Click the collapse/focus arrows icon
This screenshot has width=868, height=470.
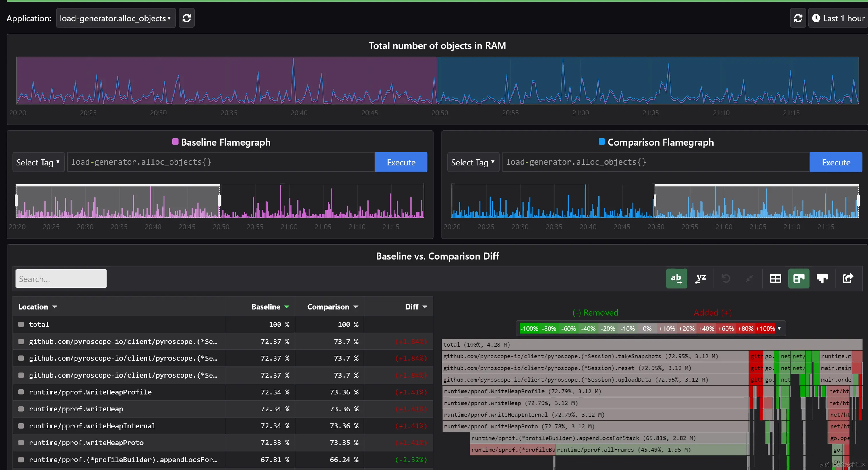click(x=749, y=278)
